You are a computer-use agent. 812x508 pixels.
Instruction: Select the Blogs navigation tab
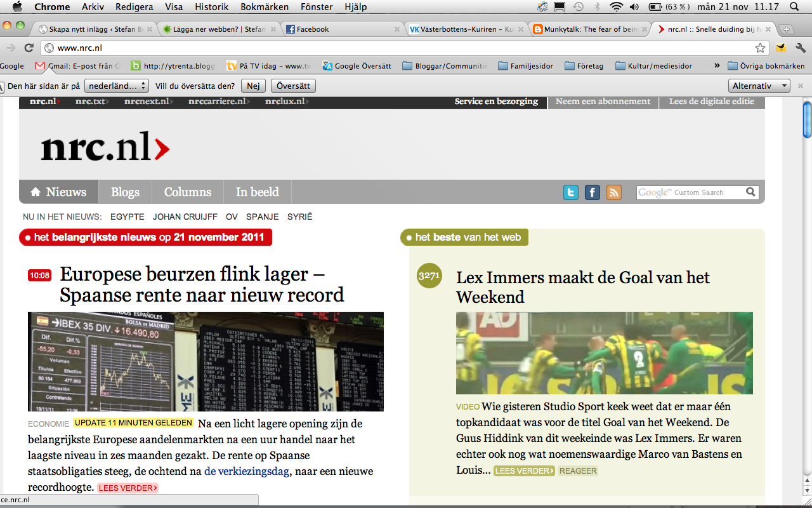[x=125, y=192]
